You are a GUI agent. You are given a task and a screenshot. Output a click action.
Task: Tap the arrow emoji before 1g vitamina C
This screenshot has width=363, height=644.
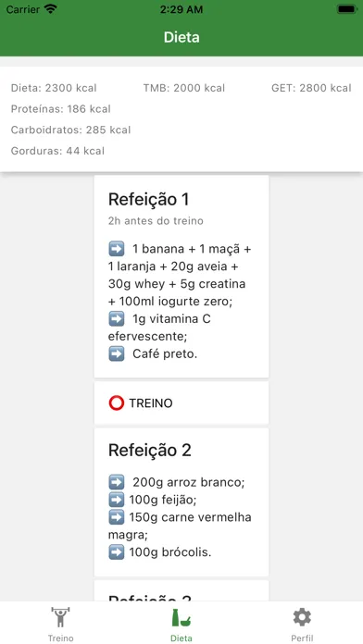tap(117, 318)
